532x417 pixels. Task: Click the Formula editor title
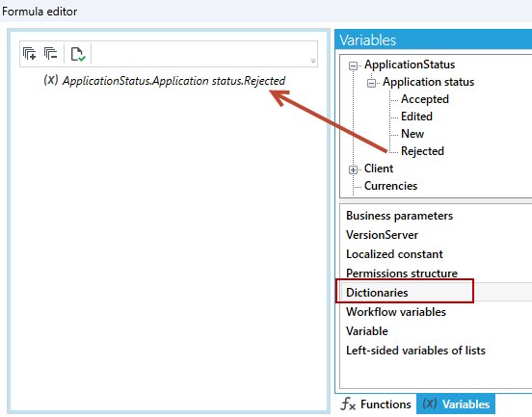(x=40, y=12)
